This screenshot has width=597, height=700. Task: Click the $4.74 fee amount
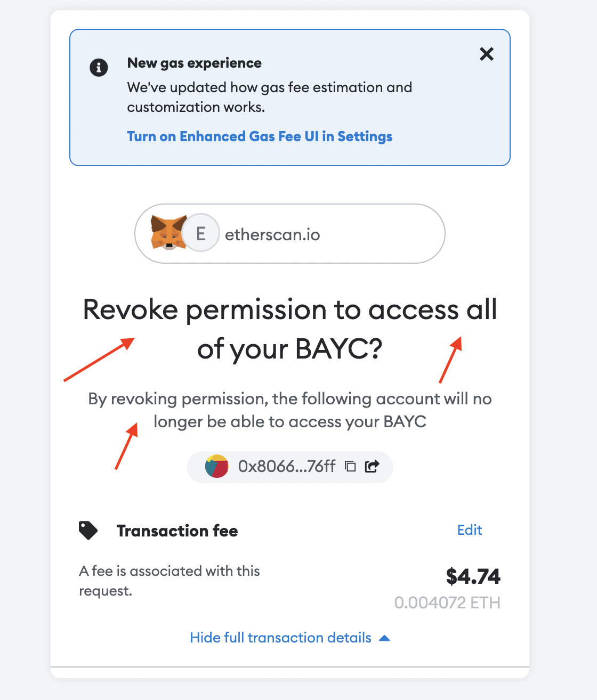point(473,576)
